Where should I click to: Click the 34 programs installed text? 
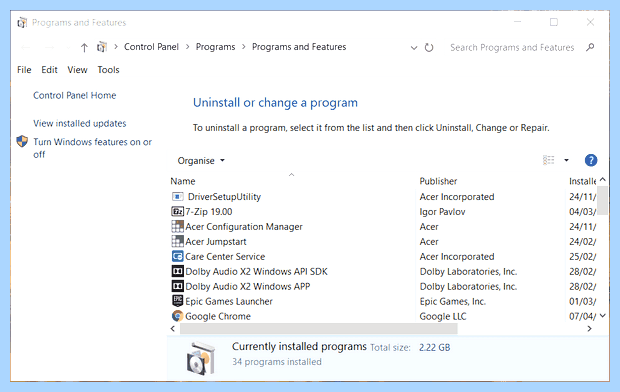tap(277, 362)
